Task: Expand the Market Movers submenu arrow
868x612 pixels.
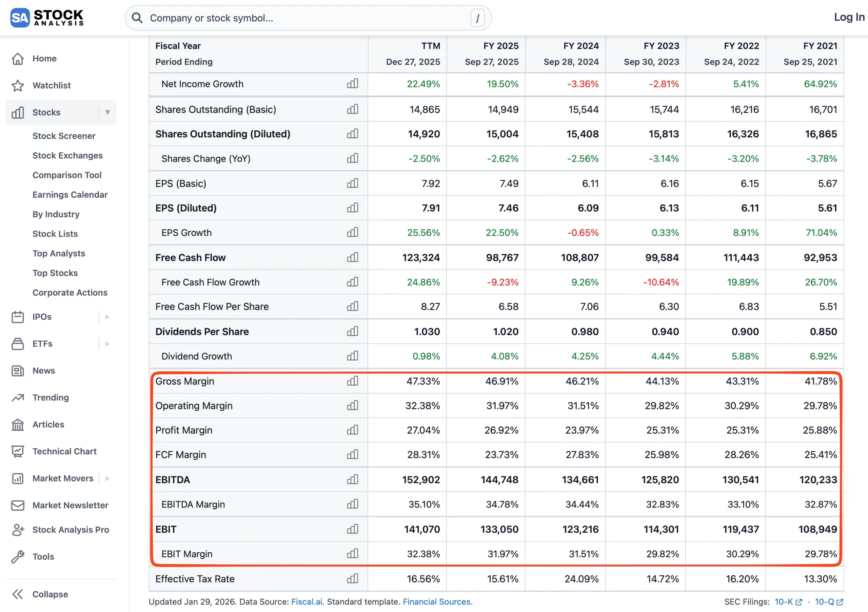Action: [x=107, y=478]
